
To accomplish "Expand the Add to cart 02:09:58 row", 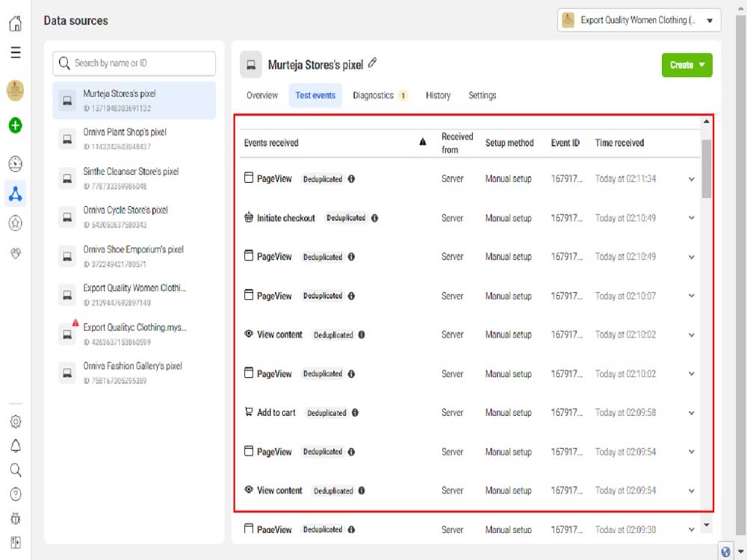I will pos(691,413).
